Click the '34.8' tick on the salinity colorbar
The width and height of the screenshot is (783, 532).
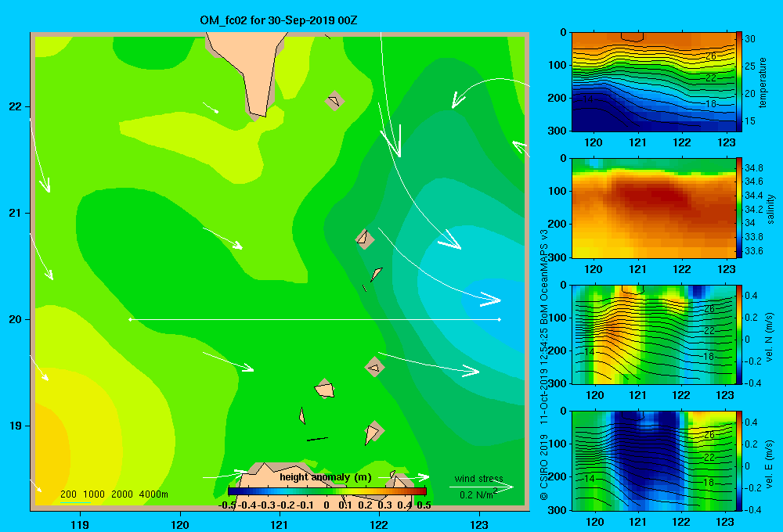(x=754, y=167)
